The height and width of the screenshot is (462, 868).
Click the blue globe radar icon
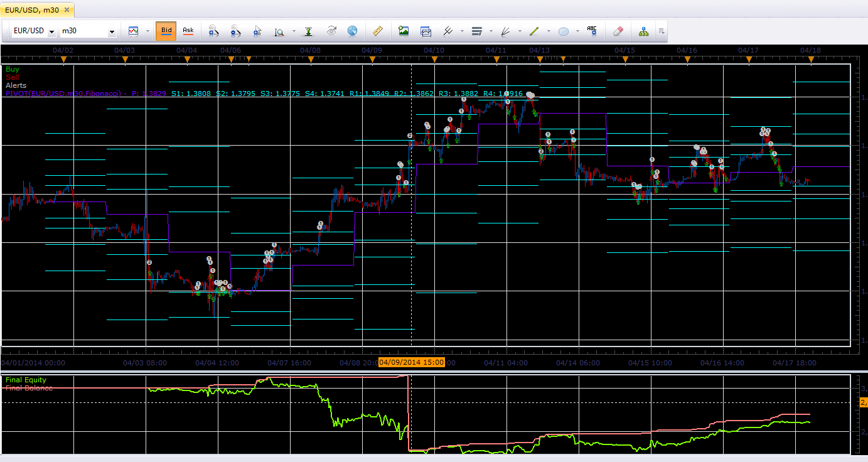pyautogui.click(x=352, y=31)
